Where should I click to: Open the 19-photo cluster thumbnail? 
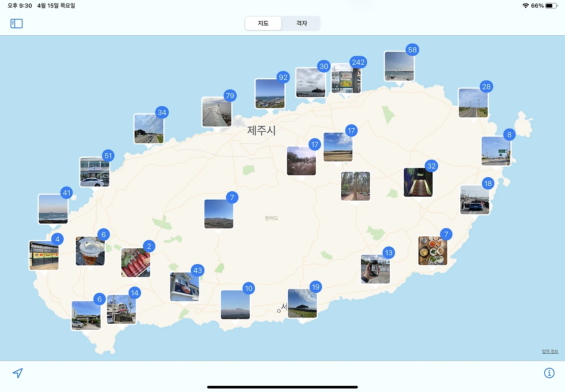pyautogui.click(x=302, y=303)
